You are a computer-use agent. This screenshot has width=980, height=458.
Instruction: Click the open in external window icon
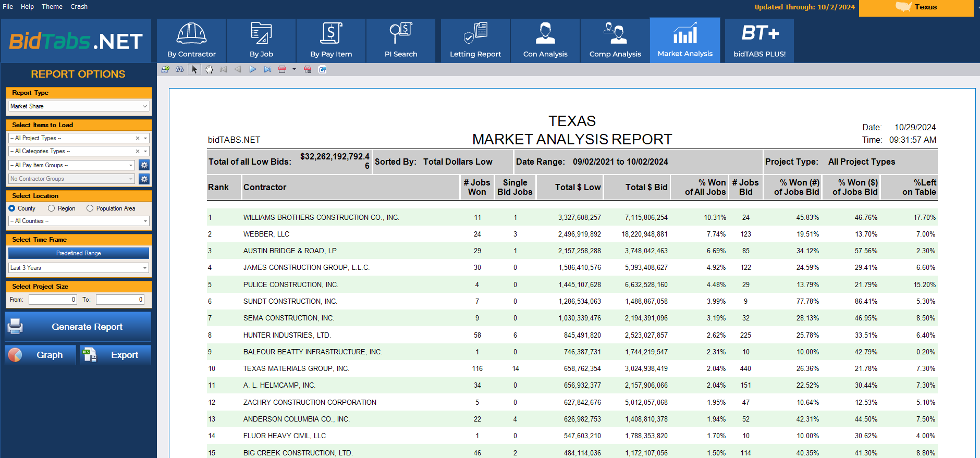pyautogui.click(x=322, y=69)
